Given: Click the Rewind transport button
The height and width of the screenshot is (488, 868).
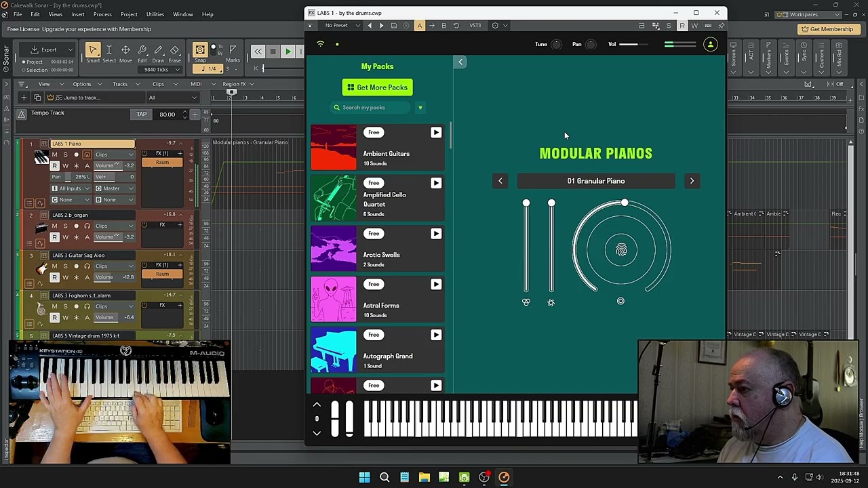Looking at the screenshot, I should tap(258, 52).
